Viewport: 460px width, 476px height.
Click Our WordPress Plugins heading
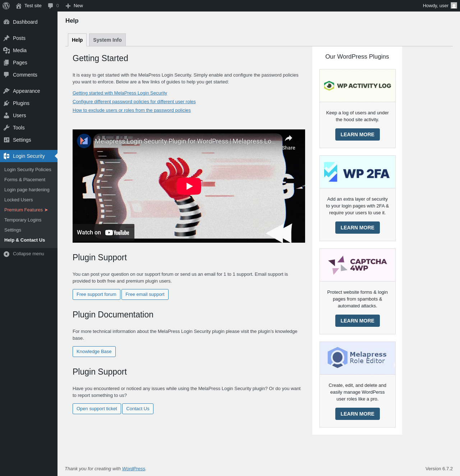357,57
